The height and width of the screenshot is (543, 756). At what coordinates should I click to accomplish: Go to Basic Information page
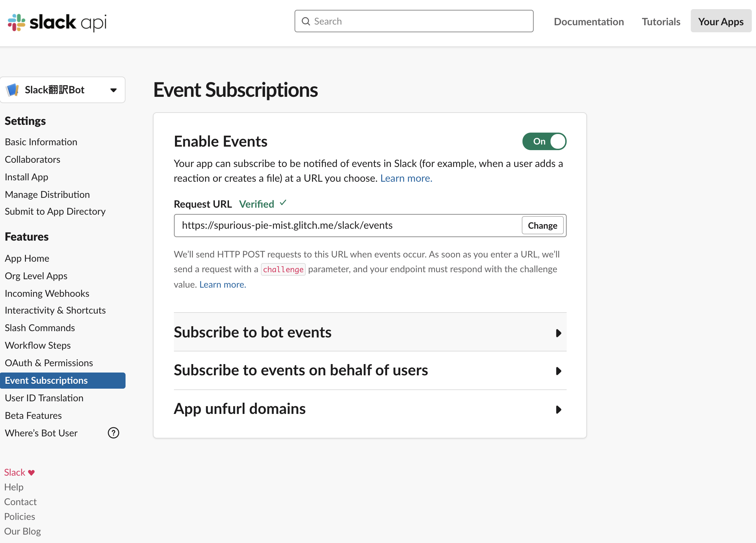pos(41,142)
